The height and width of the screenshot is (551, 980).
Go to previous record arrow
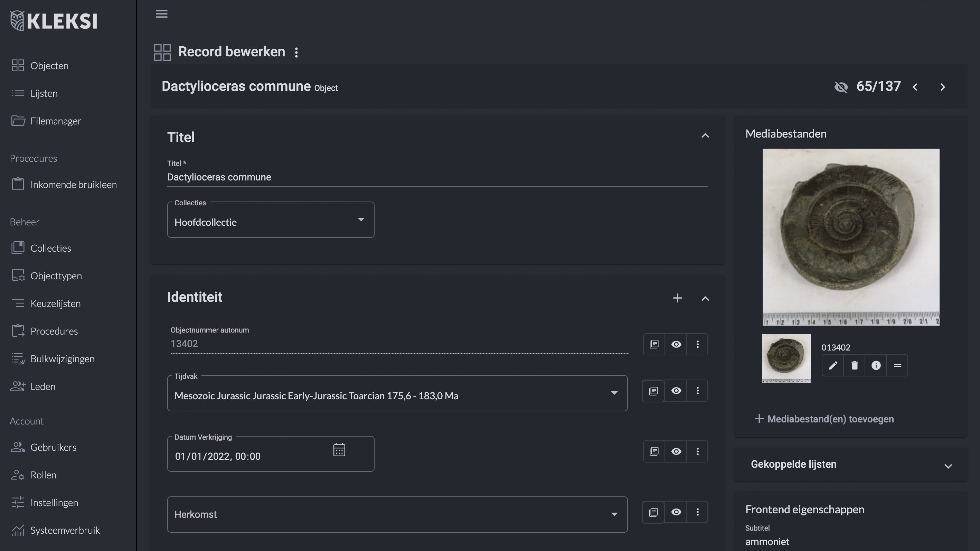pos(915,87)
